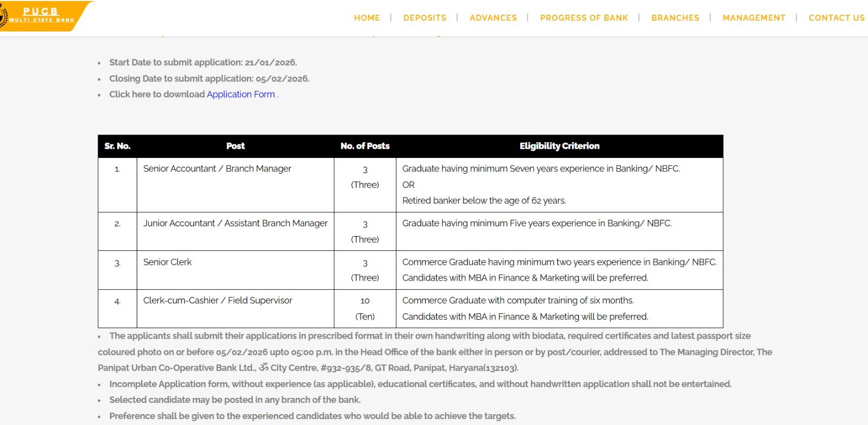This screenshot has height=425, width=868.
Task: Go to CONTACT US
Action: click(837, 18)
